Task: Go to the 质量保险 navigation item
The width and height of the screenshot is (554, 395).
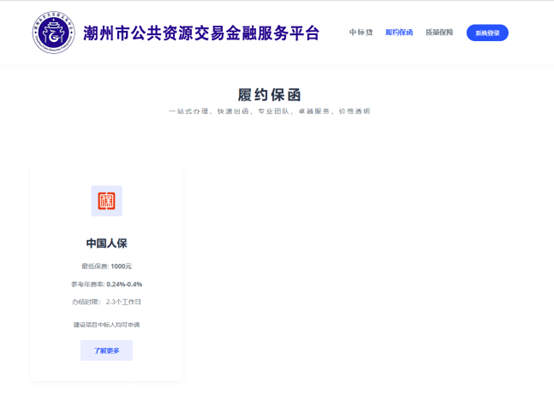Action: click(439, 33)
